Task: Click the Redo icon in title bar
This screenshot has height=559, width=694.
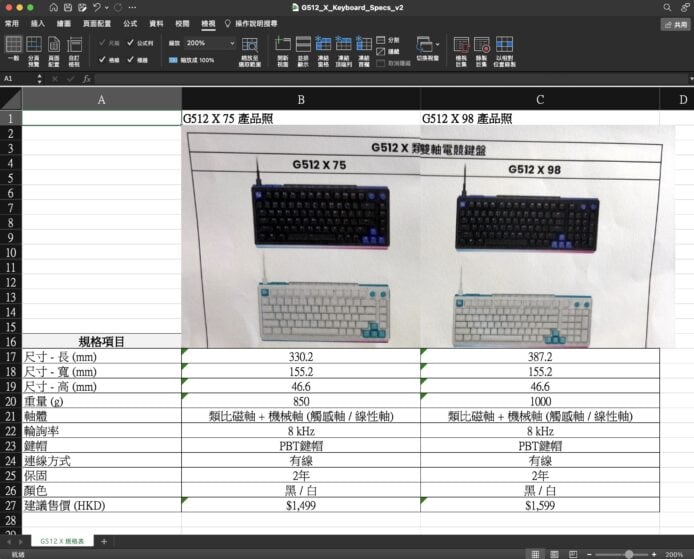Action: 118,8
